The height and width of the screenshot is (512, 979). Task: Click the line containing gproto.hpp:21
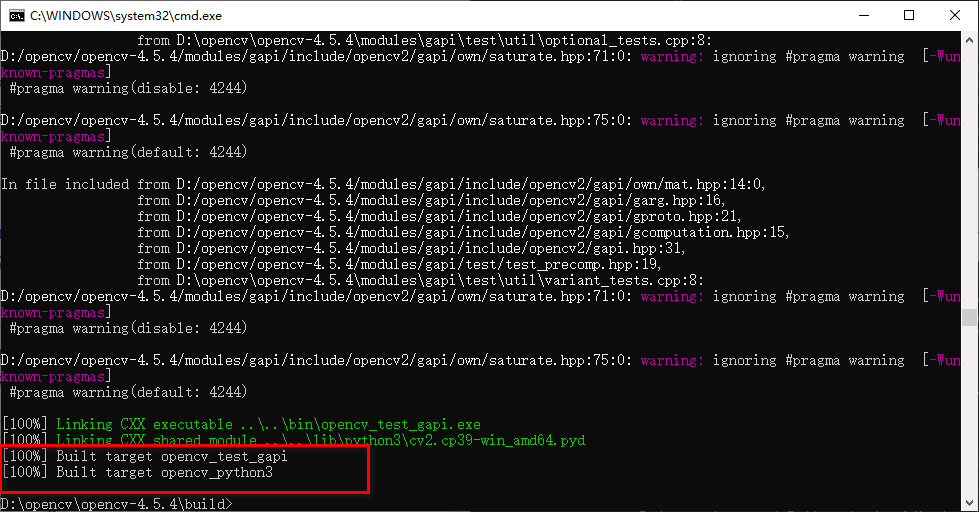(440, 217)
